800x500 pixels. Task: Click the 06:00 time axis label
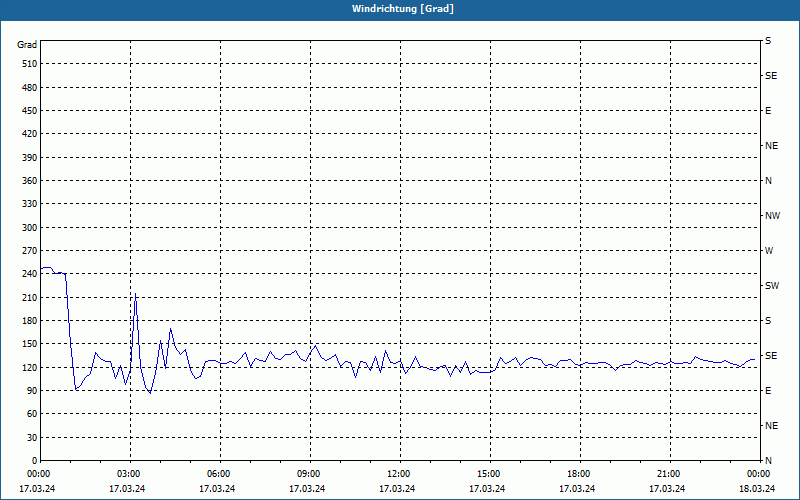220,474
